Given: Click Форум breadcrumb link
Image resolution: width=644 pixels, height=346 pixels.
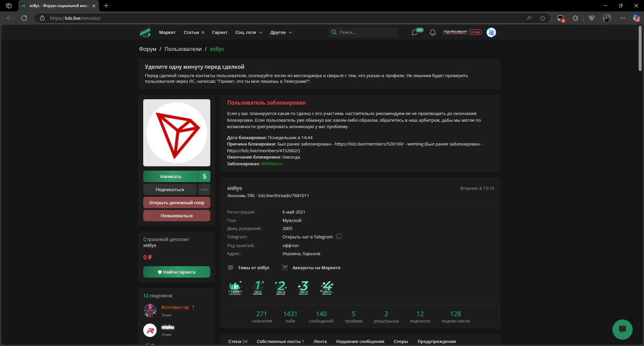Looking at the screenshot, I should (148, 49).
